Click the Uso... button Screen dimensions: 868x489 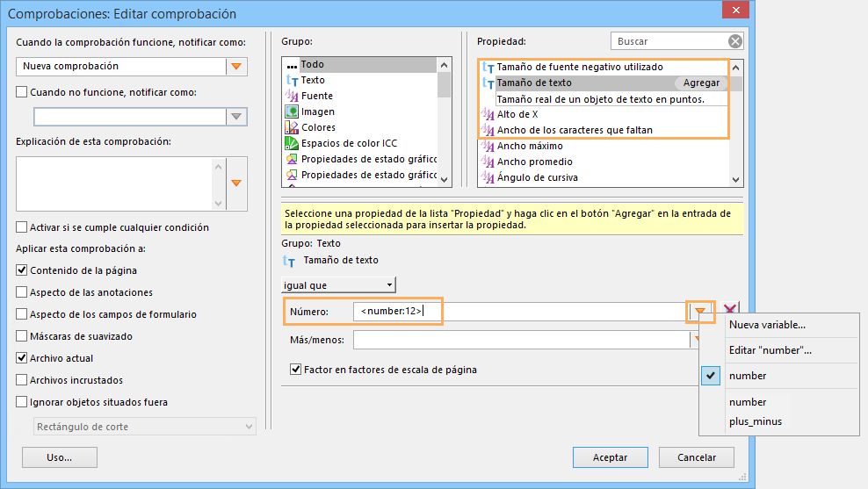coord(59,457)
